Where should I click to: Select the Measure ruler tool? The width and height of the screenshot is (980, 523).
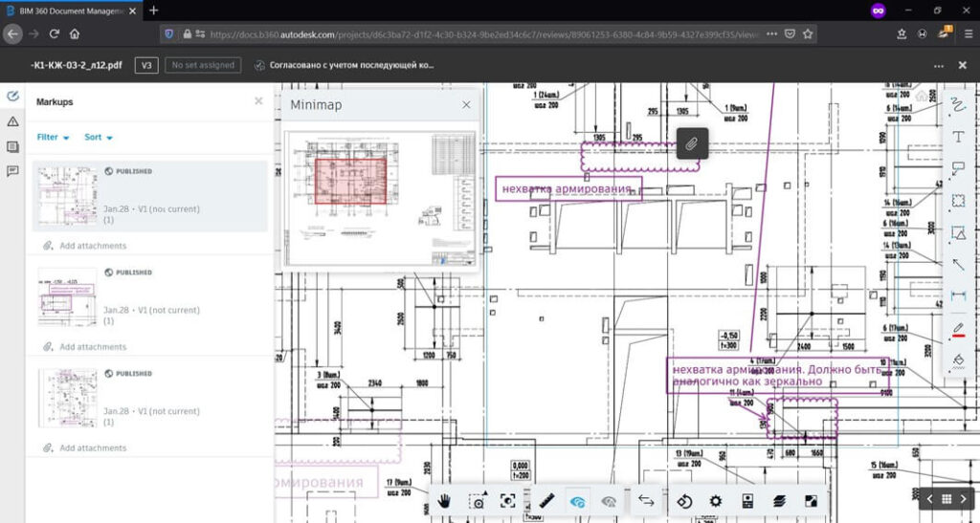546,501
